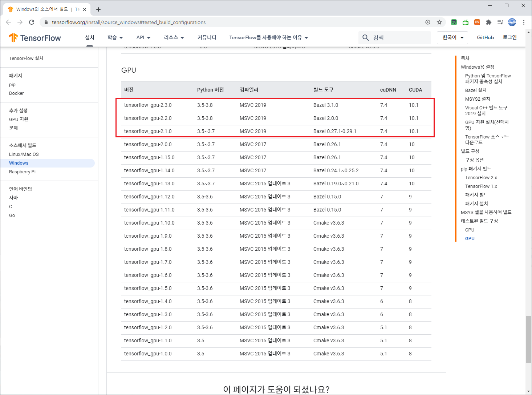Click the install/plus icon in address bar
The width and height of the screenshot is (532, 395).
click(x=428, y=22)
